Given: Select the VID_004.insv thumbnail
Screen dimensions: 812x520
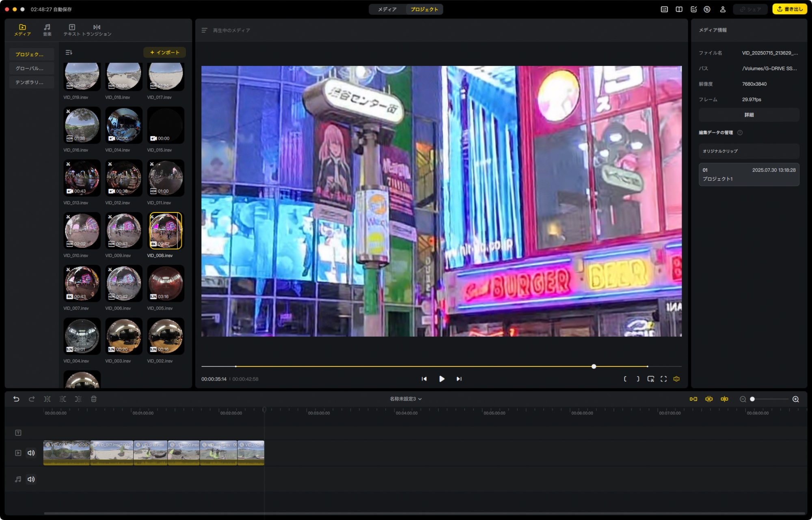Looking at the screenshot, I should [x=82, y=336].
